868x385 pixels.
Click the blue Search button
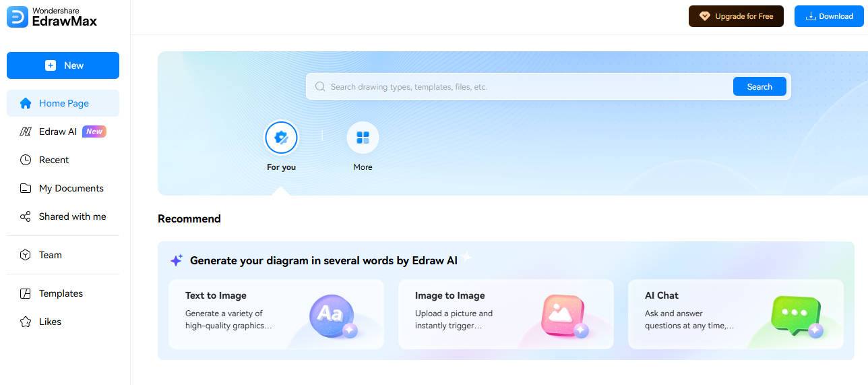point(759,86)
